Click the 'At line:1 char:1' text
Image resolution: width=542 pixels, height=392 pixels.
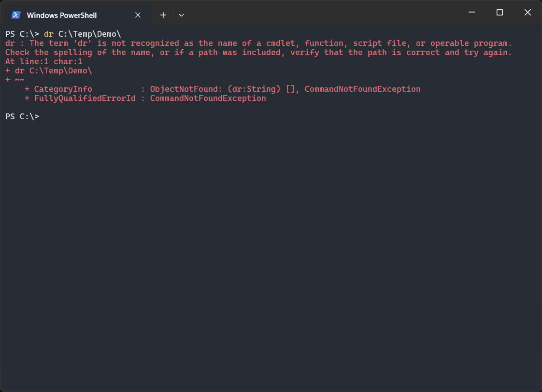(43, 62)
